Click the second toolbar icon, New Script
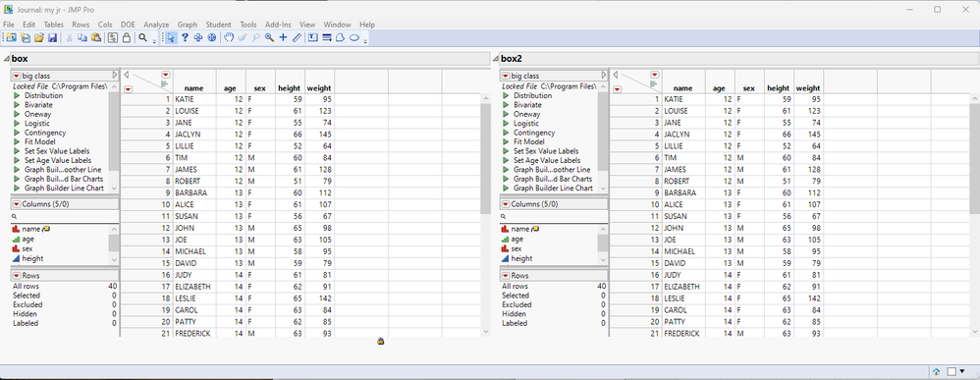Screen dimensions: 980x380 pyautogui.click(x=26, y=38)
